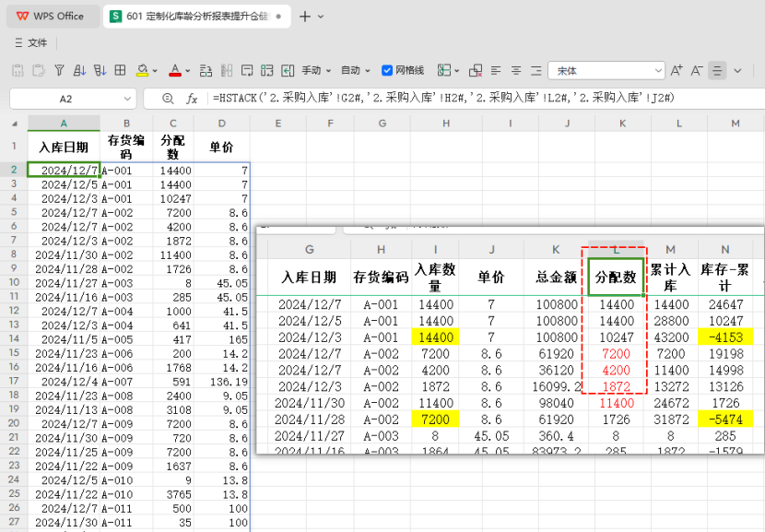Open fill color yellow highlight swatch
The height and width of the screenshot is (532, 765).
click(x=143, y=70)
